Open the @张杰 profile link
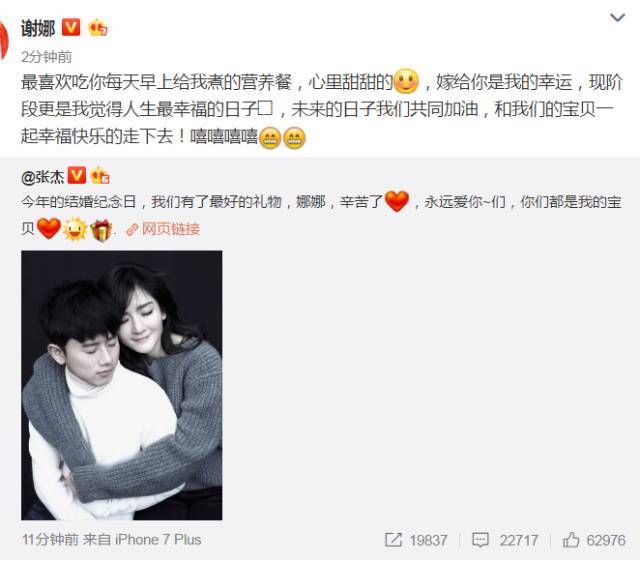640x561 pixels. click(43, 177)
